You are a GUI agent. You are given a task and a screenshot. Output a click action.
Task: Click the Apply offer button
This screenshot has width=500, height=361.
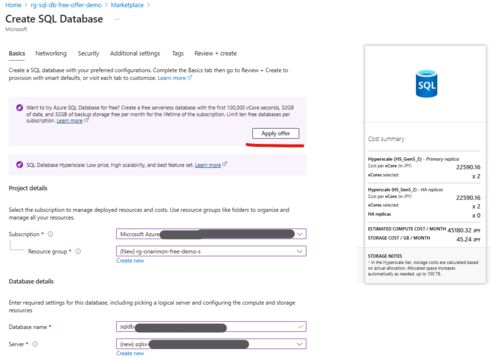[x=276, y=133]
